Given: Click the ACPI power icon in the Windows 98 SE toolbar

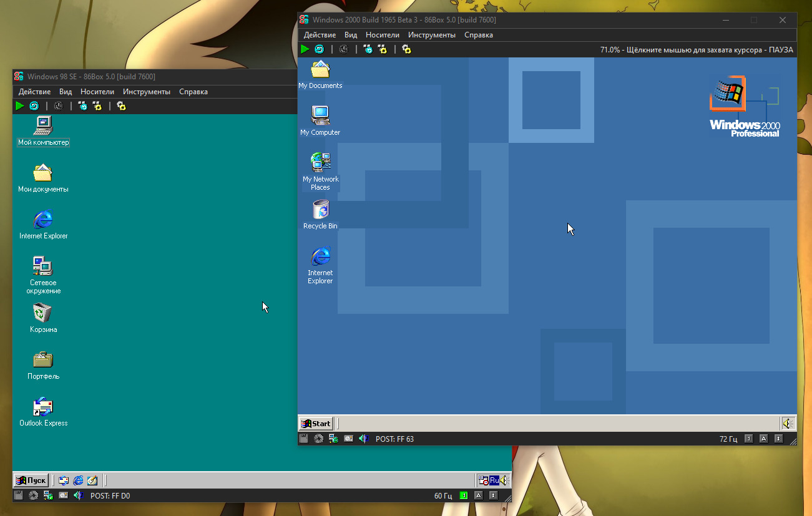Looking at the screenshot, I should coord(58,106).
